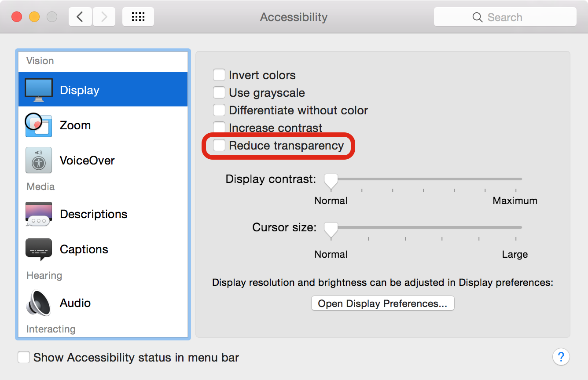Select the Descriptions speech bubble icon
The width and height of the screenshot is (588, 380).
point(39,214)
